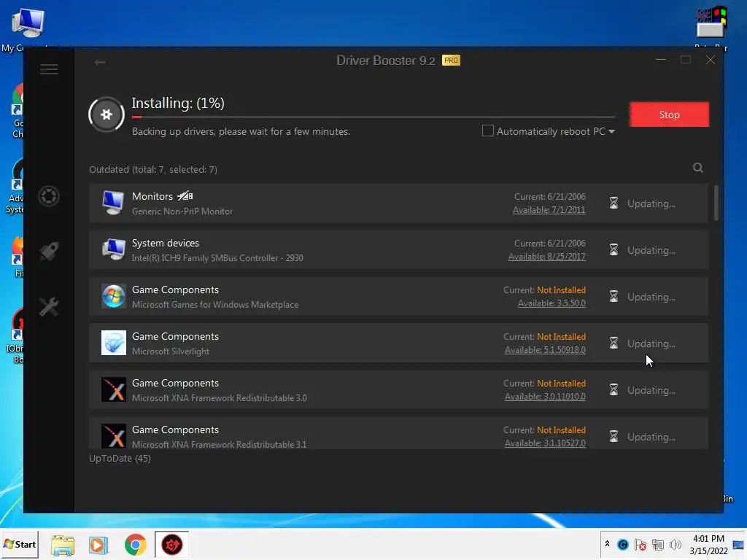Screen dimensions: 747x560
Task: Open the rocket Boost sidebar icon
Action: tap(49, 251)
